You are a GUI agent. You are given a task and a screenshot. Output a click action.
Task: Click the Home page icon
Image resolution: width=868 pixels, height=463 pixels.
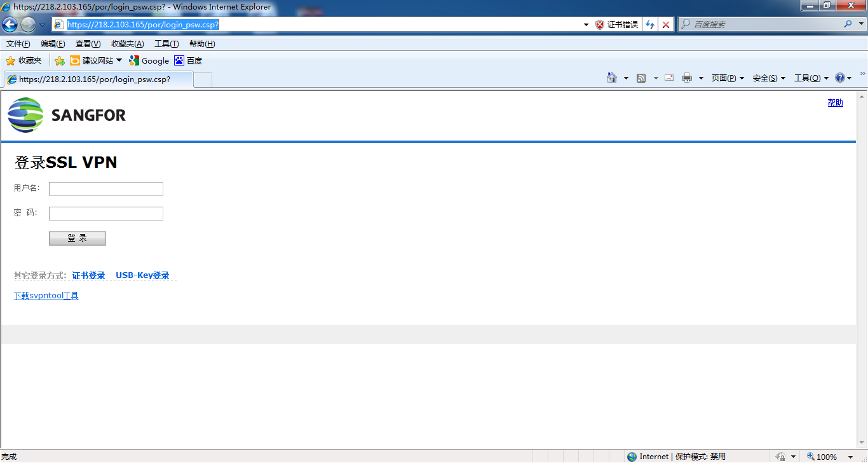coord(612,78)
